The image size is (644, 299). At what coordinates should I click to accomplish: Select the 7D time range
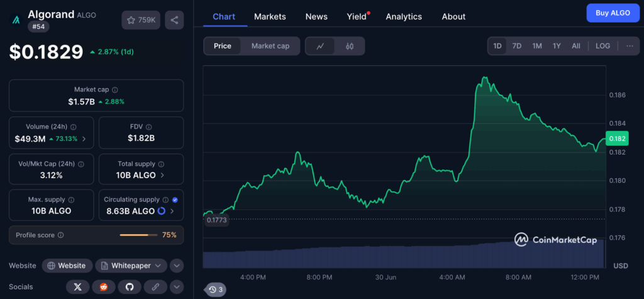tap(516, 46)
